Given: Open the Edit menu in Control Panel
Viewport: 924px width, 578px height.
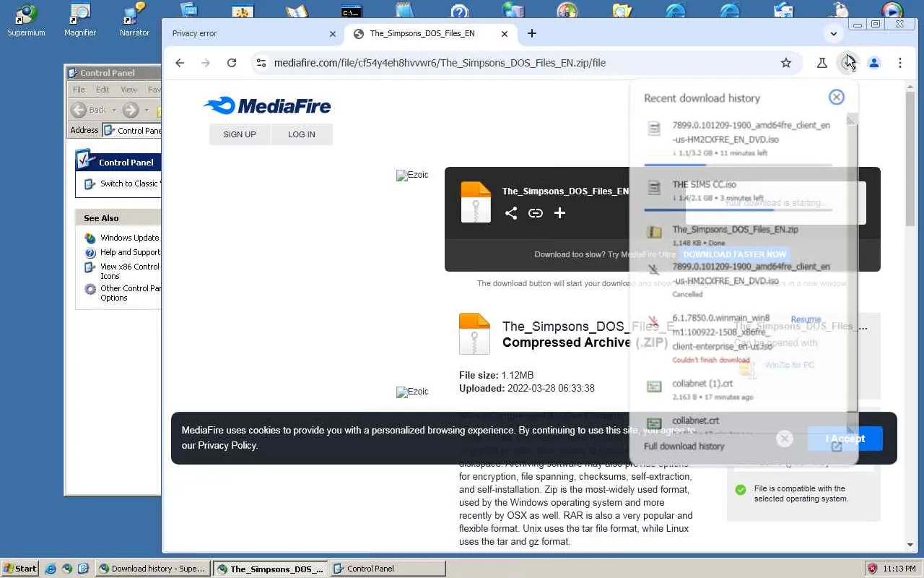Looking at the screenshot, I should 103,90.
